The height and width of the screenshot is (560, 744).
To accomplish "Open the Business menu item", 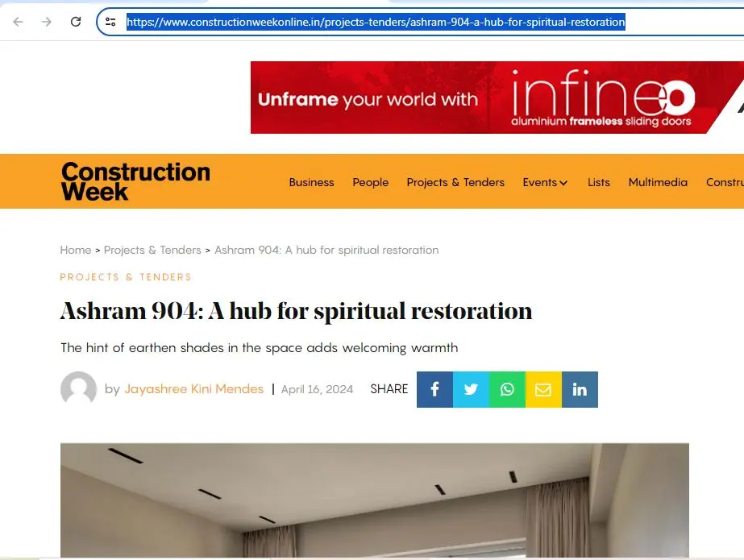I will [311, 183].
